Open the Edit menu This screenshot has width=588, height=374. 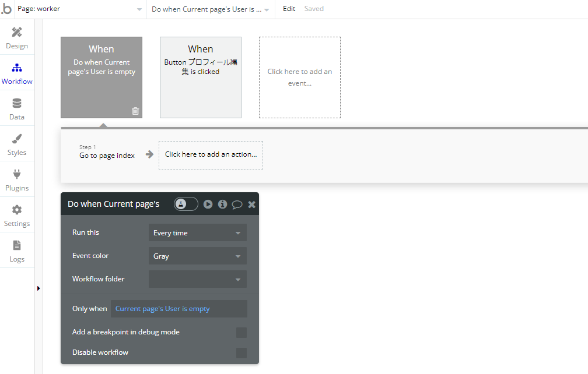tap(289, 9)
